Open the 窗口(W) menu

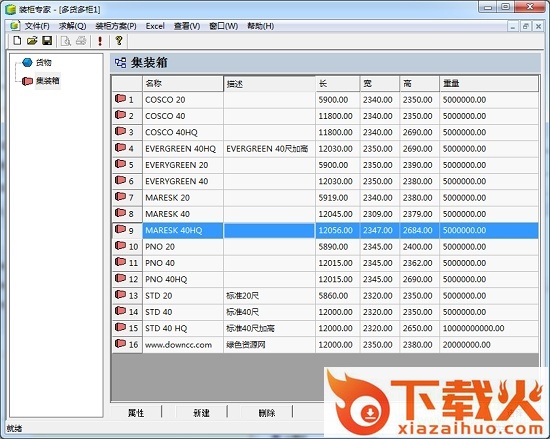pyautogui.click(x=223, y=26)
